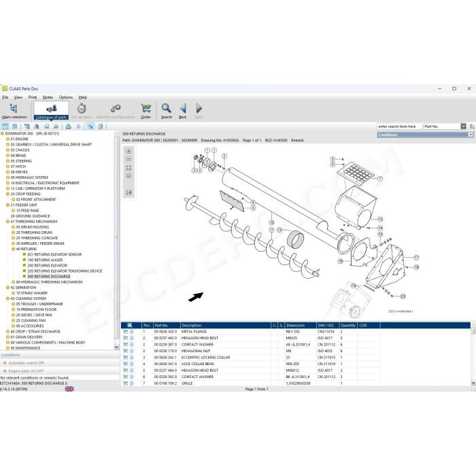Click the tree structure icon in small toolbar

[x=27, y=126]
